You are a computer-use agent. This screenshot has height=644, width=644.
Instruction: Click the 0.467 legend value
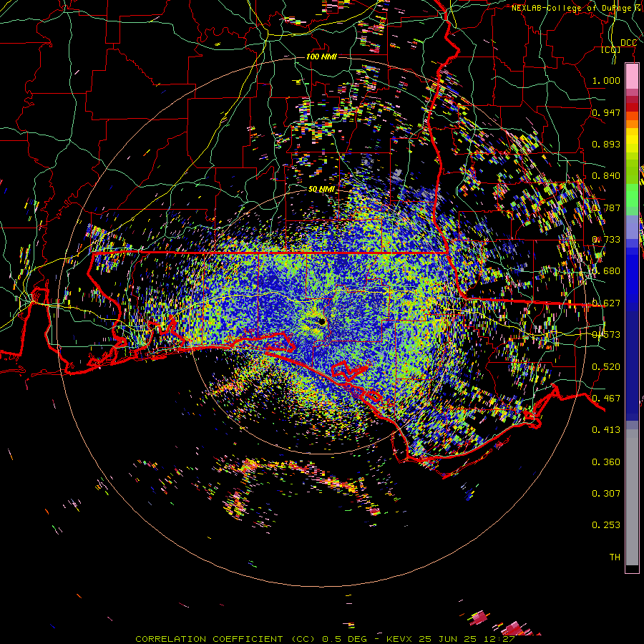point(606,398)
